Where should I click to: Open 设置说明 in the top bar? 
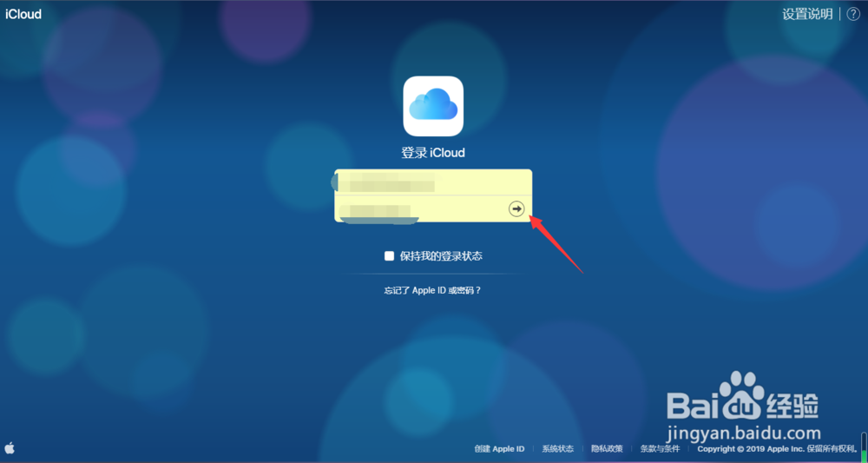[x=807, y=14]
